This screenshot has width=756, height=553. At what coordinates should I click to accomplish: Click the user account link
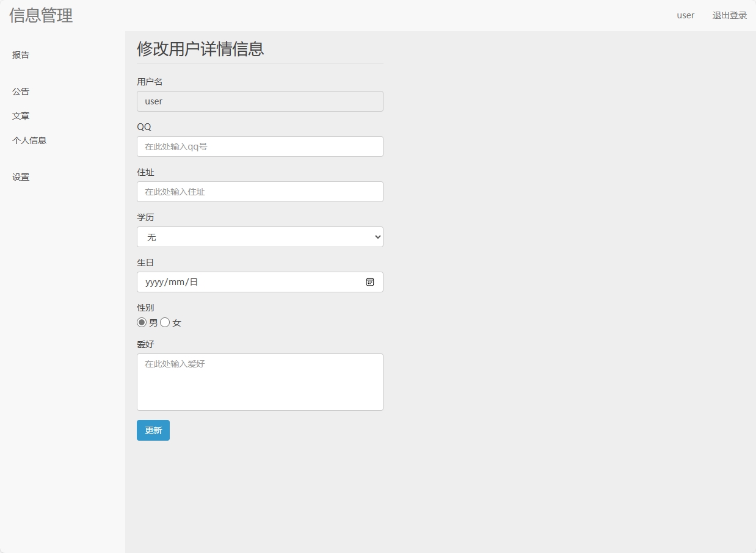(x=685, y=15)
